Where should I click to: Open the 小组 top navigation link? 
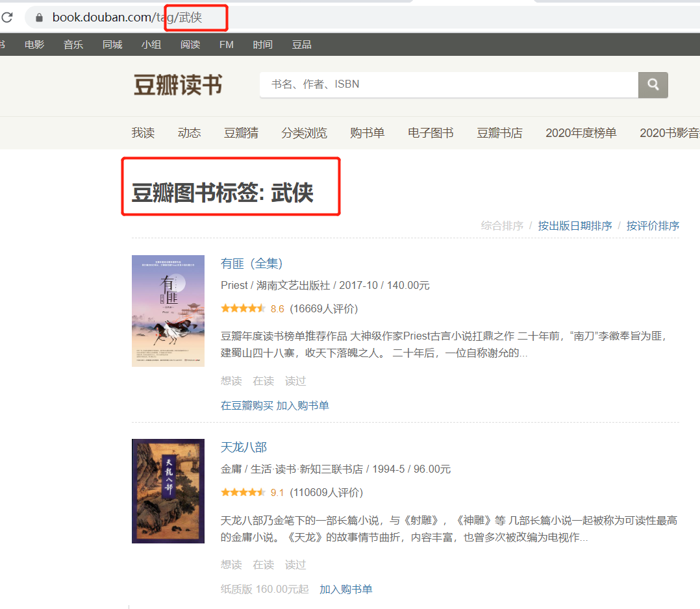pyautogui.click(x=151, y=45)
